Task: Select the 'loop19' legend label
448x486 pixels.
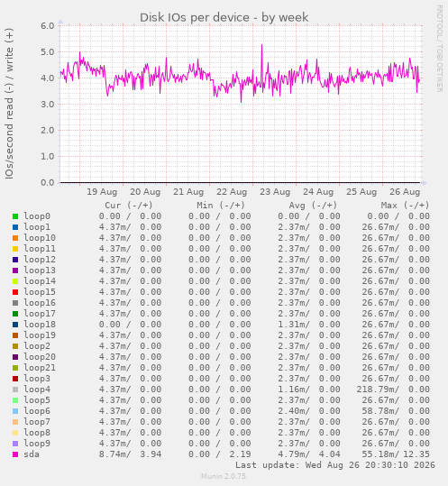Action: coord(40,335)
